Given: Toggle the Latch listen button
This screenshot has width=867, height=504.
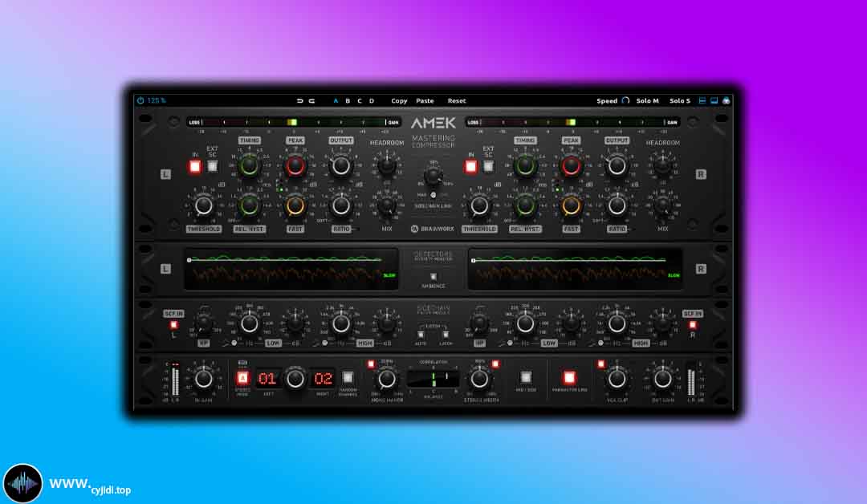Looking at the screenshot, I should 446,335.
